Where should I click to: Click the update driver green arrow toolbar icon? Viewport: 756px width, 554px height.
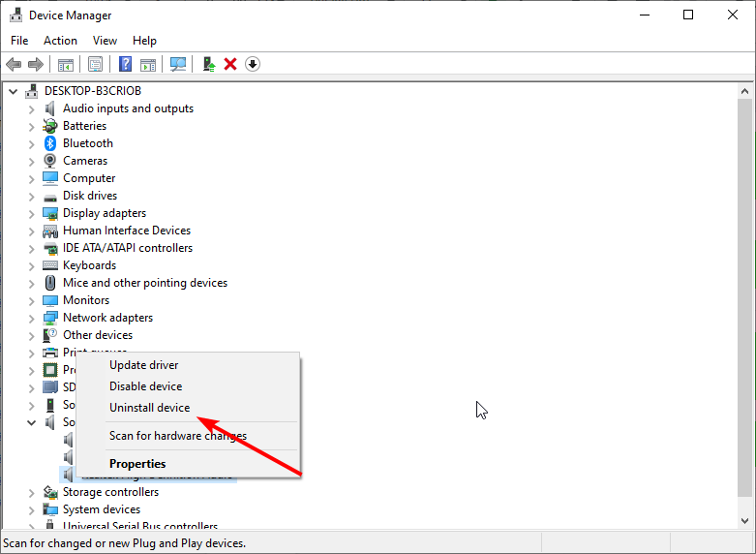click(x=209, y=64)
